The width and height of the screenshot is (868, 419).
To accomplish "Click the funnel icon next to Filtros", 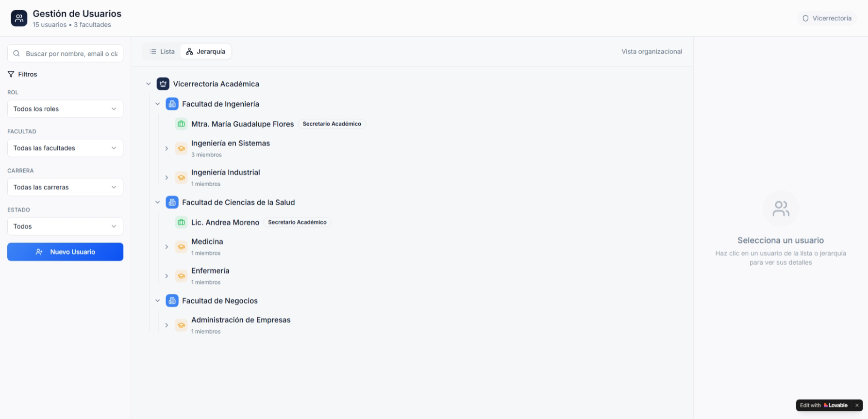I will pos(11,74).
